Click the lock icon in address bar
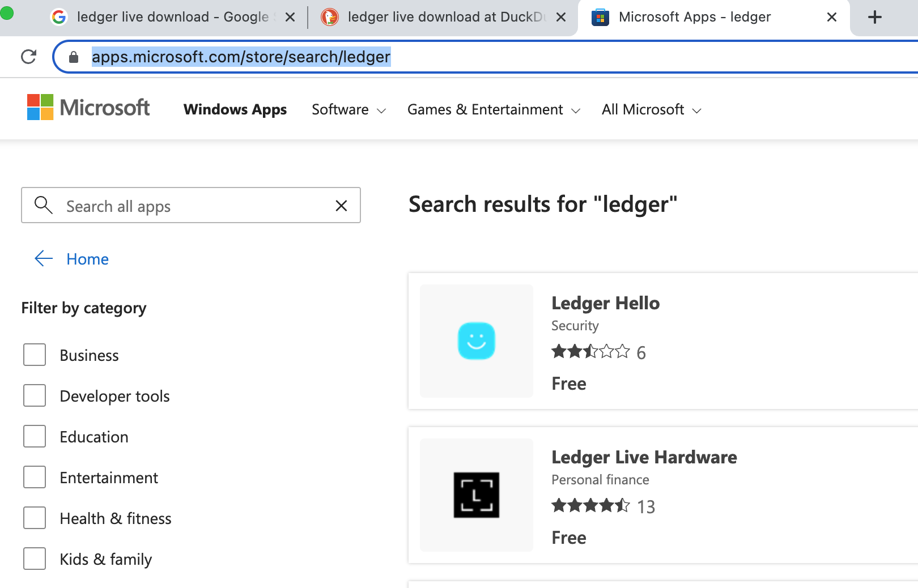This screenshot has height=588, width=918. click(x=74, y=57)
